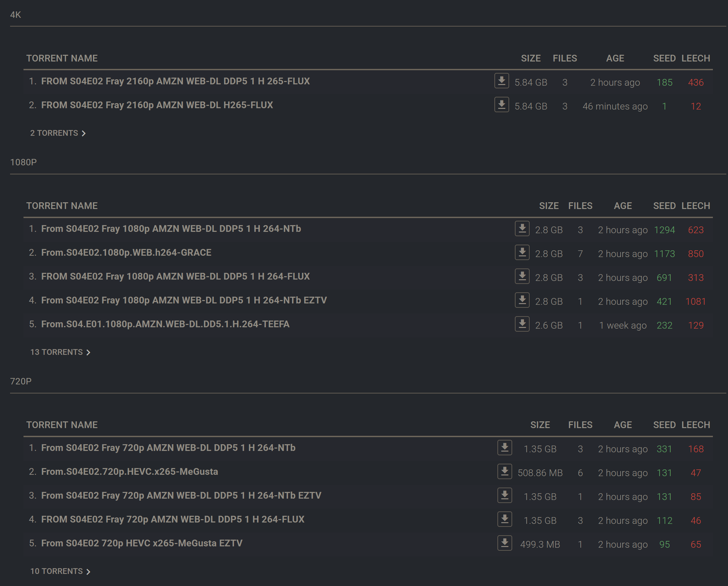This screenshot has width=728, height=586.
Task: Download the 2160p DDP5 1 H 265-FLUX torrent
Action: point(501,81)
